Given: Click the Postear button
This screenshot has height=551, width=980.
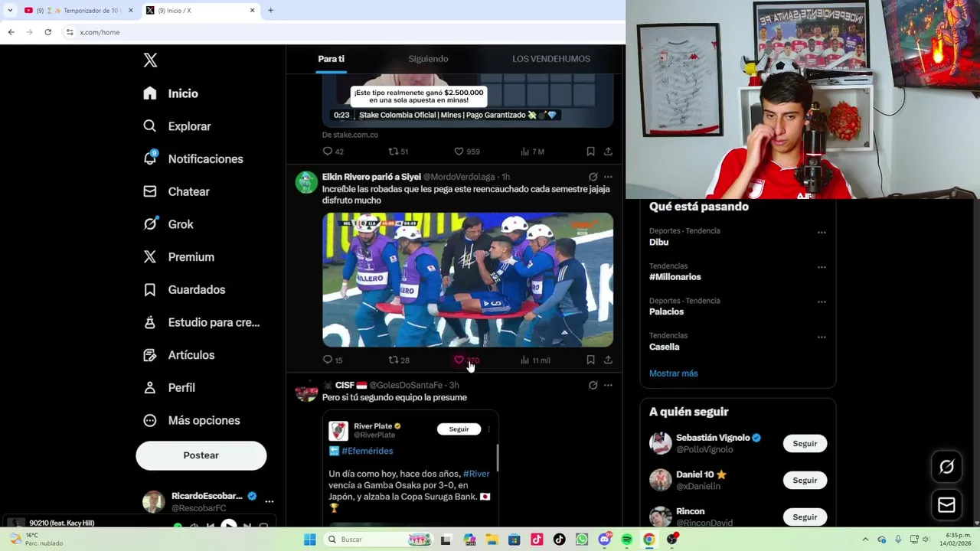Looking at the screenshot, I should pyautogui.click(x=201, y=455).
